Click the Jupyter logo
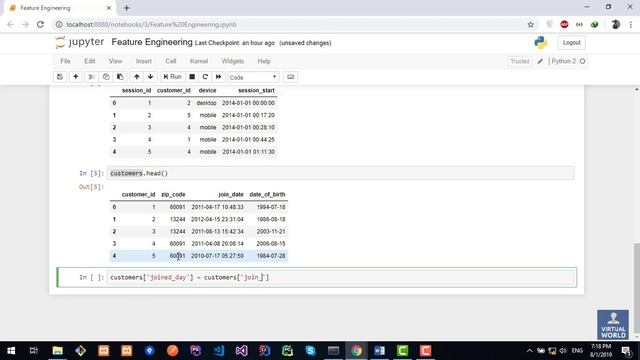 tap(80, 42)
